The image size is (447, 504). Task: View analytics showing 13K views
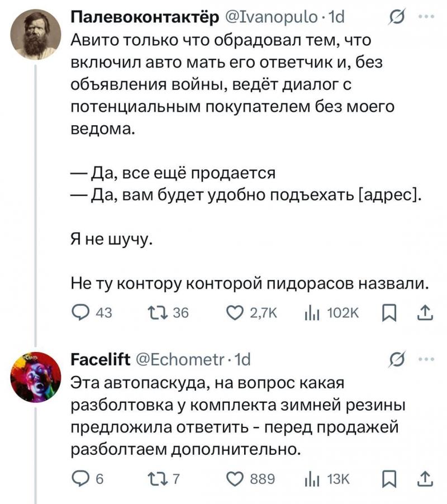pyautogui.click(x=310, y=479)
